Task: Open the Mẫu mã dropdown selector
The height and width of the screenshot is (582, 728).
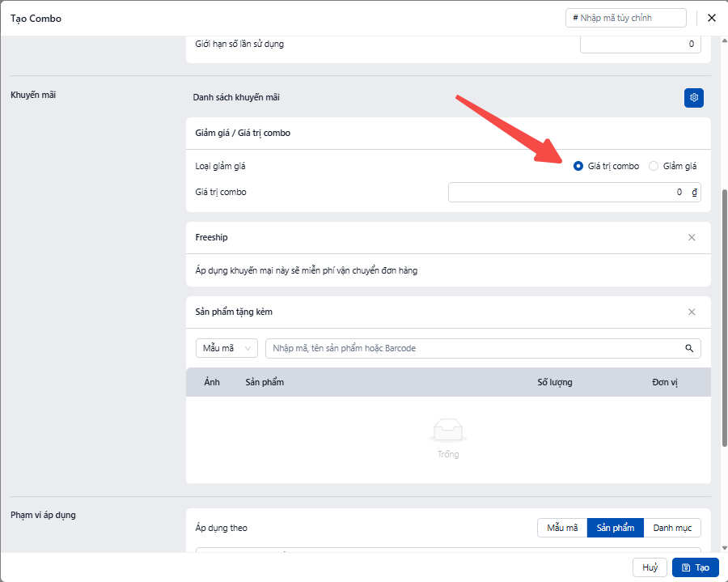Action: click(x=226, y=348)
